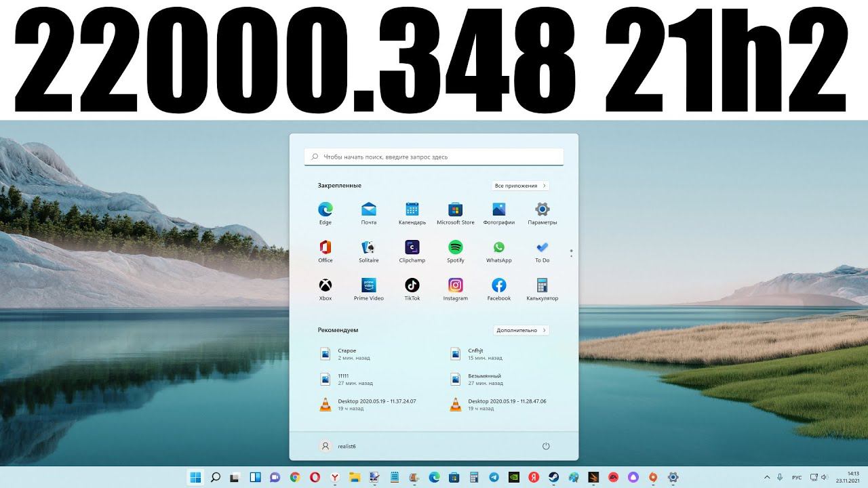The width and height of the screenshot is (868, 488).
Task: Launch Facebook from pinned apps
Action: pyautogui.click(x=499, y=289)
